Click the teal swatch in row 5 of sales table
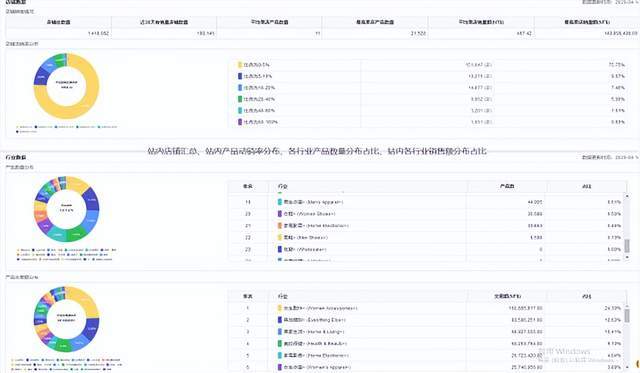 [280, 355]
